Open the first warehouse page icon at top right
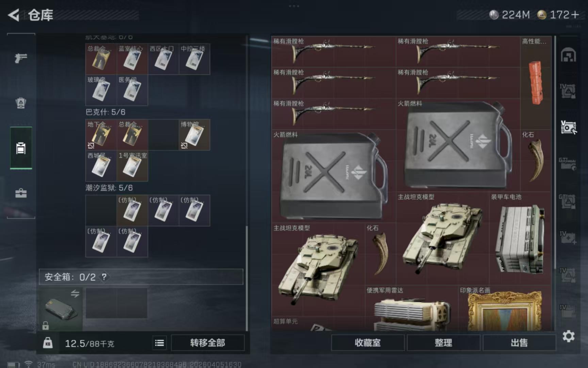The image size is (588, 368). tap(568, 55)
